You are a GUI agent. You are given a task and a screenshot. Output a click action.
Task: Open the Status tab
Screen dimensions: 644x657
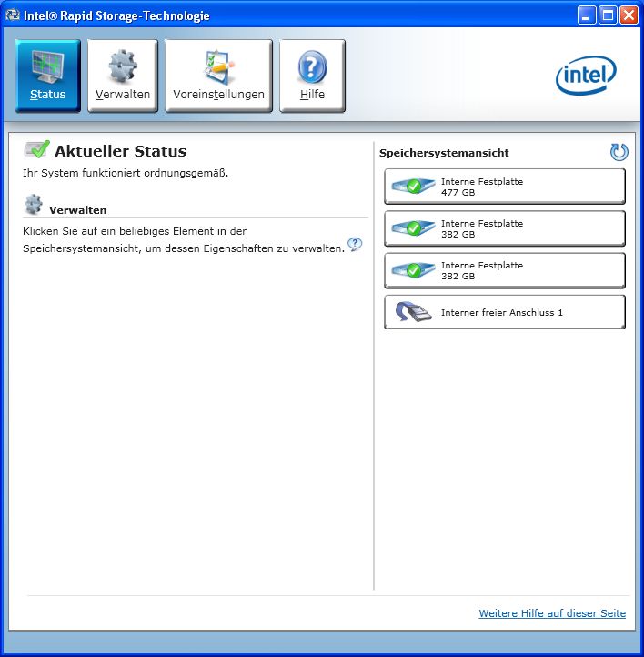point(47,76)
